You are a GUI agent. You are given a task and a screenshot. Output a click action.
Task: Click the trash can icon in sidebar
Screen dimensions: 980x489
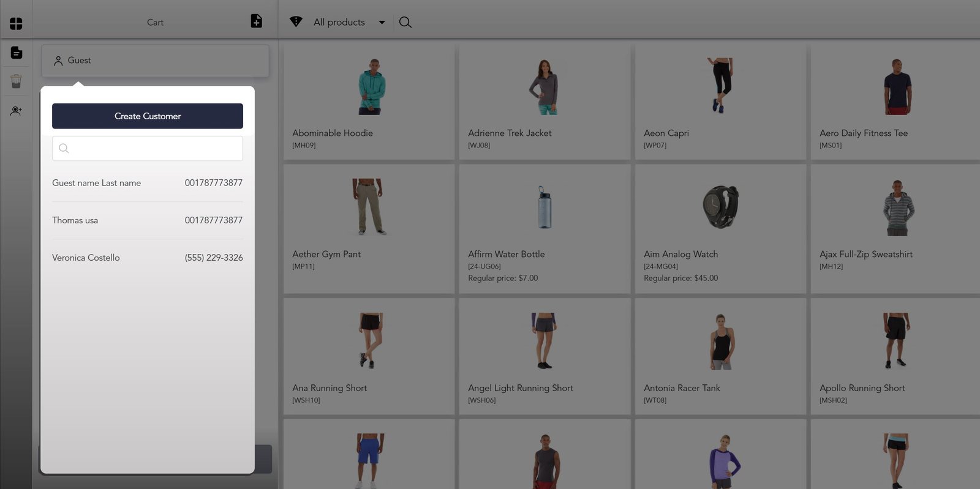click(x=16, y=81)
